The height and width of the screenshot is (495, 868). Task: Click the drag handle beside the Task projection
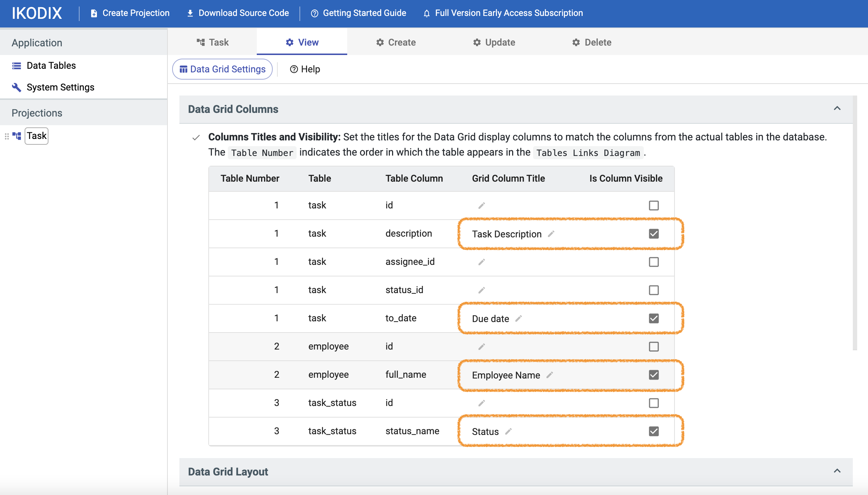point(6,136)
